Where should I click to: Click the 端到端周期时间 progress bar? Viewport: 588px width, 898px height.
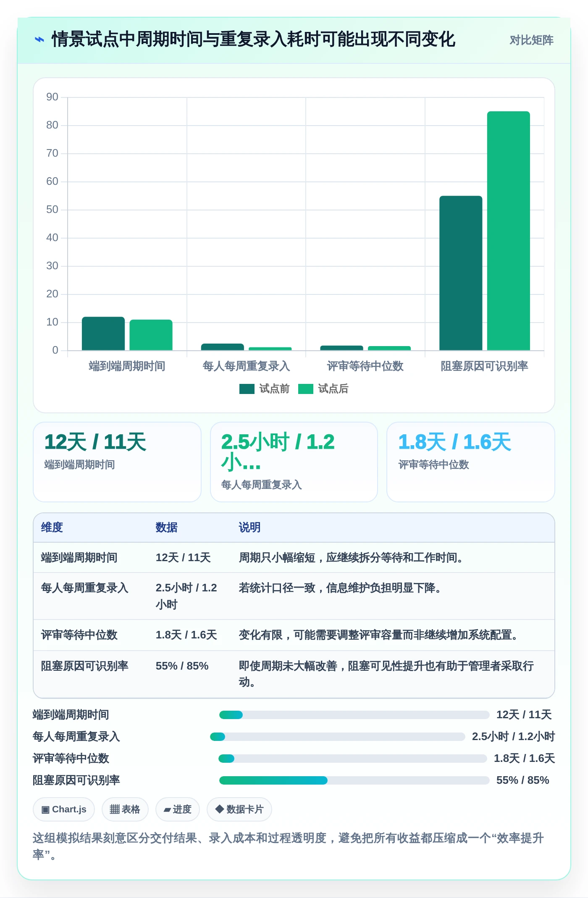point(354,715)
